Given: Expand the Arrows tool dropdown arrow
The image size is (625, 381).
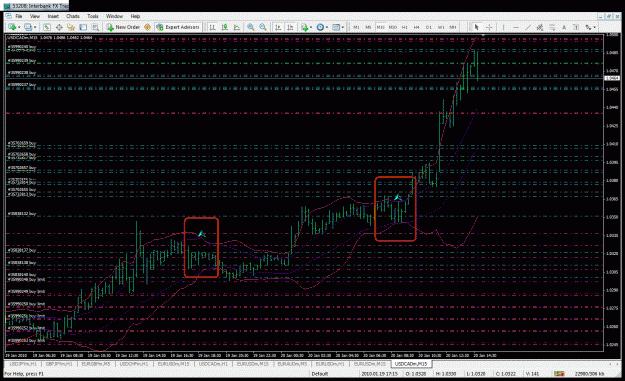Looking at the screenshot, I should [595, 27].
